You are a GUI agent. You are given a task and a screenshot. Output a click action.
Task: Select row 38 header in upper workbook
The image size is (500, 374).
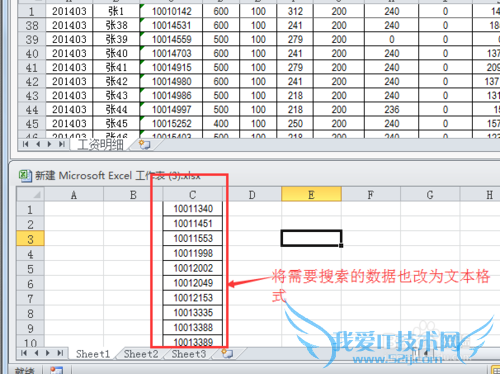pyautogui.click(x=32, y=25)
